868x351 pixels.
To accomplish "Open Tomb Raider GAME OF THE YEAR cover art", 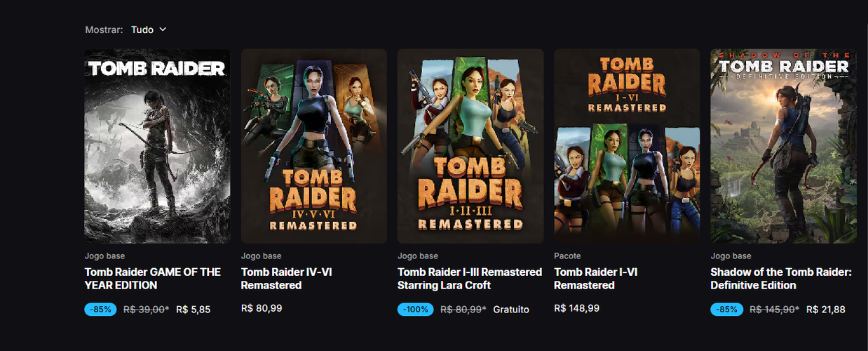I will pyautogui.click(x=158, y=146).
